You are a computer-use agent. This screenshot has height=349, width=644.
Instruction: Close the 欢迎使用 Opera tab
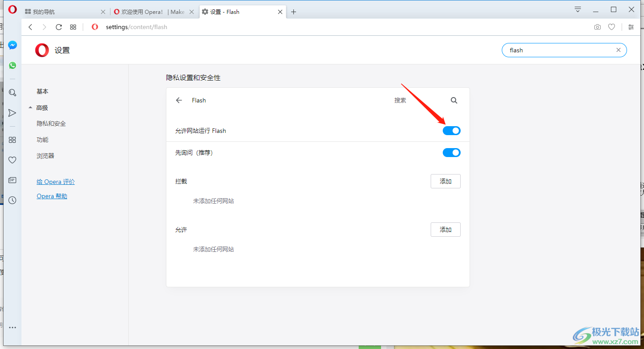(x=192, y=12)
